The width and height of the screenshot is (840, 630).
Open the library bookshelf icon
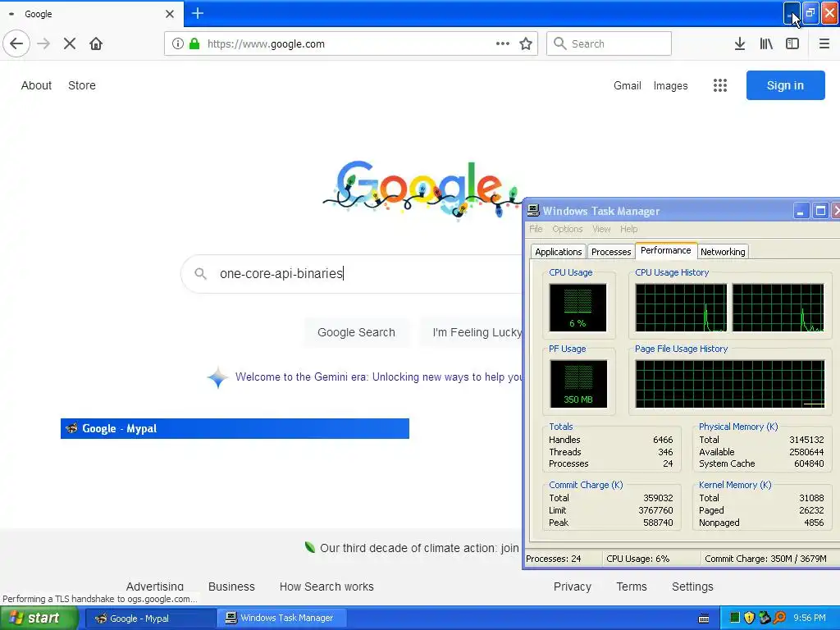click(x=766, y=43)
